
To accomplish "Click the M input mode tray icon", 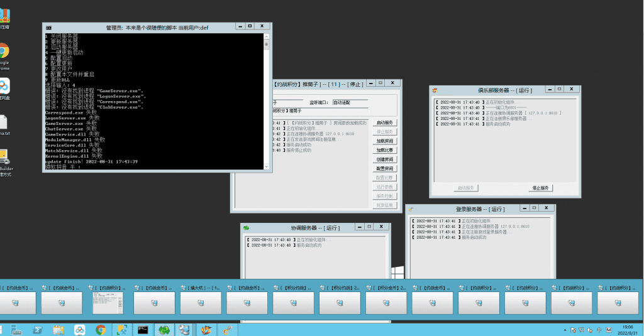I will tap(609, 330).
